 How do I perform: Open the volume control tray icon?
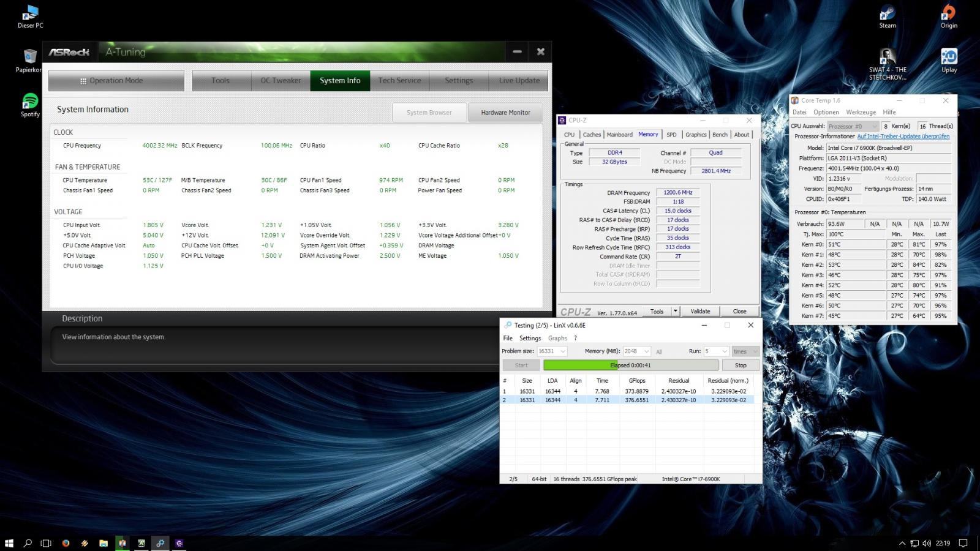tap(927, 543)
